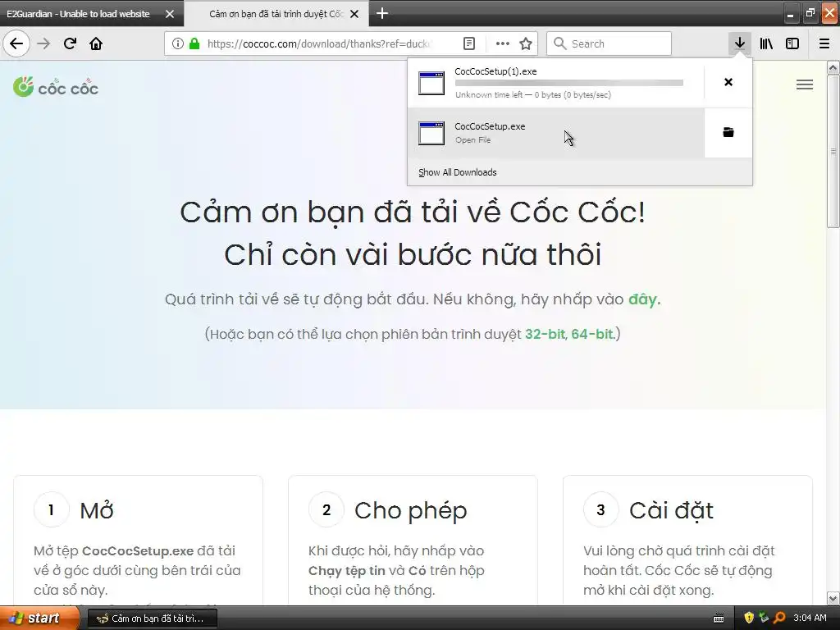Click step 2 heading Cho phép
Screen dimensions: 840x630
click(x=410, y=510)
